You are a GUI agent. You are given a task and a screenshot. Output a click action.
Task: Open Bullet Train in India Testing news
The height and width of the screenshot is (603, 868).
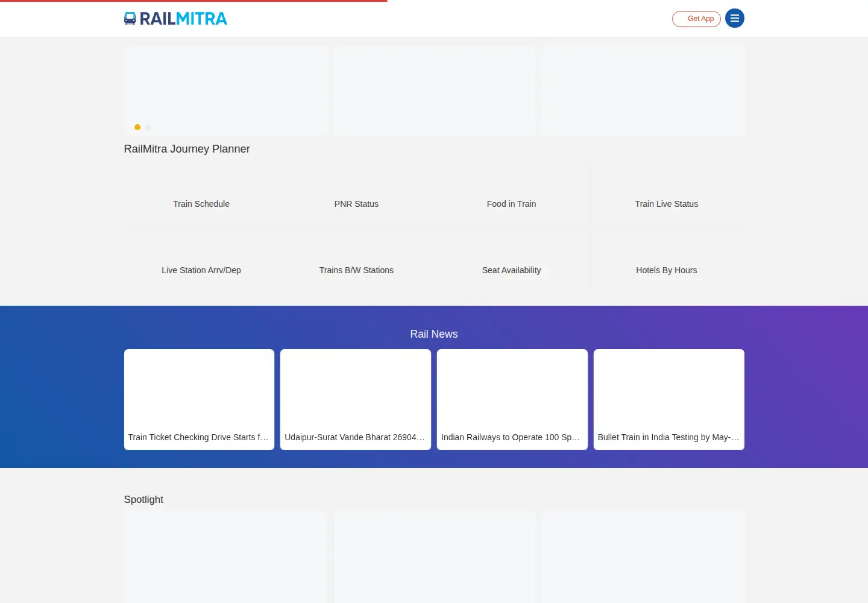tap(669, 399)
